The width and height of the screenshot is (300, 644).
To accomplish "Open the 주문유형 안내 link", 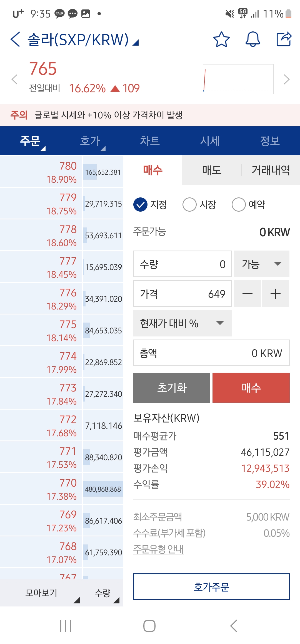I will point(158,549).
